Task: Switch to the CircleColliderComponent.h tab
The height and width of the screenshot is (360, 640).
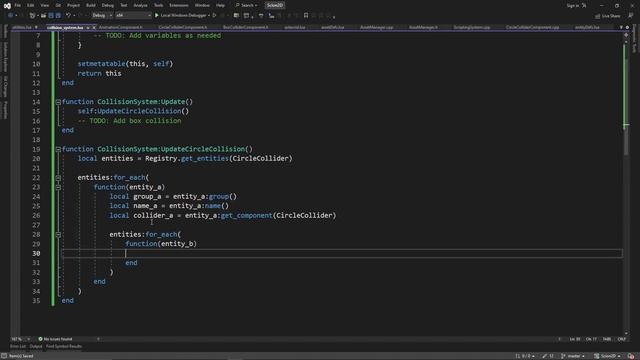Action: pyautogui.click(x=182, y=27)
